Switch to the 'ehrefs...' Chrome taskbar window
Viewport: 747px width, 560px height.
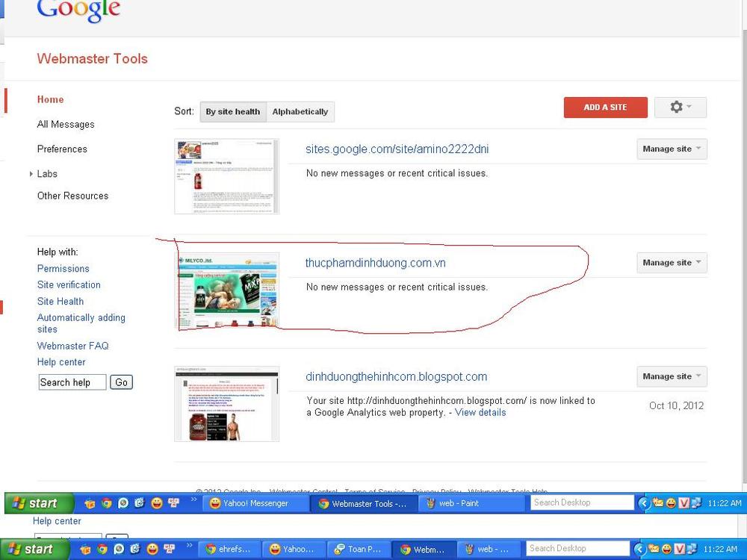(228, 549)
